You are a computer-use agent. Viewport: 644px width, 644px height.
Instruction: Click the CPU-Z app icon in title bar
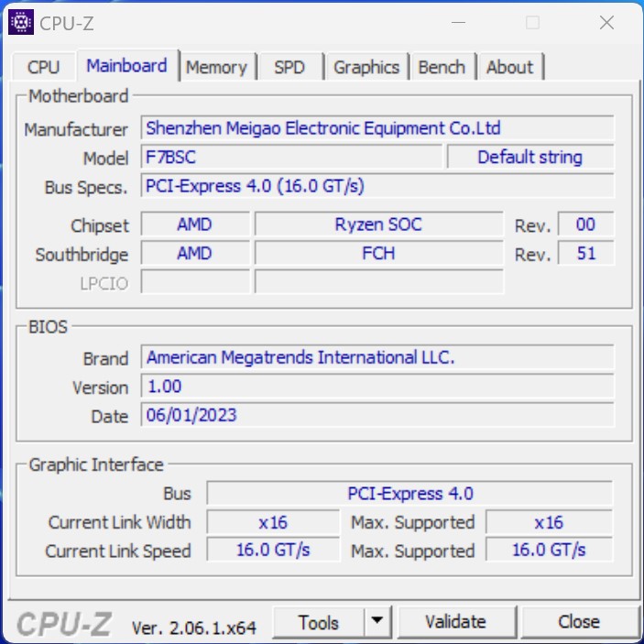click(x=21, y=22)
